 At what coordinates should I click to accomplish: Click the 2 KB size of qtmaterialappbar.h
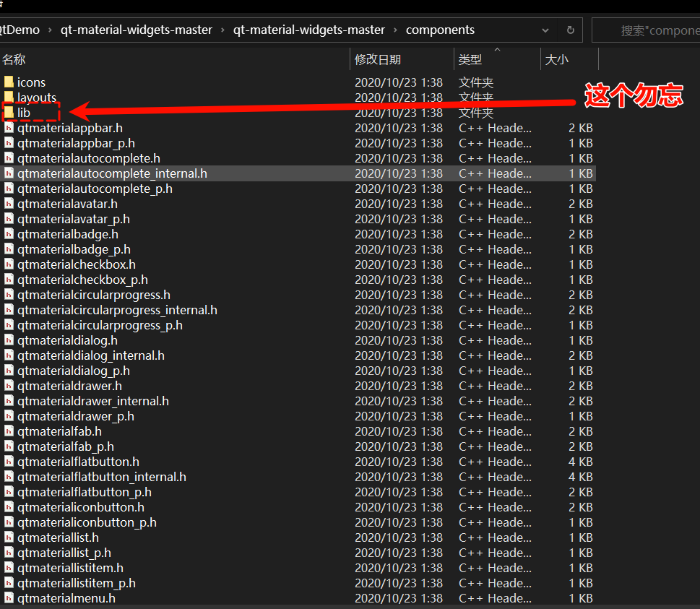(x=580, y=128)
